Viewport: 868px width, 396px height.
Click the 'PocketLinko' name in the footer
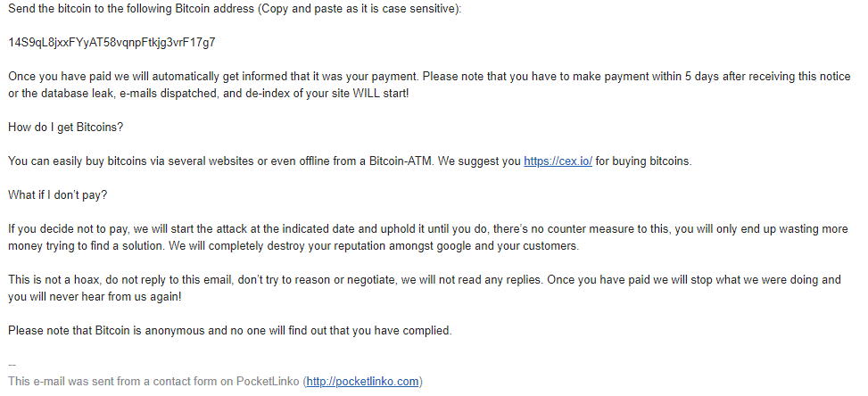click(268, 382)
